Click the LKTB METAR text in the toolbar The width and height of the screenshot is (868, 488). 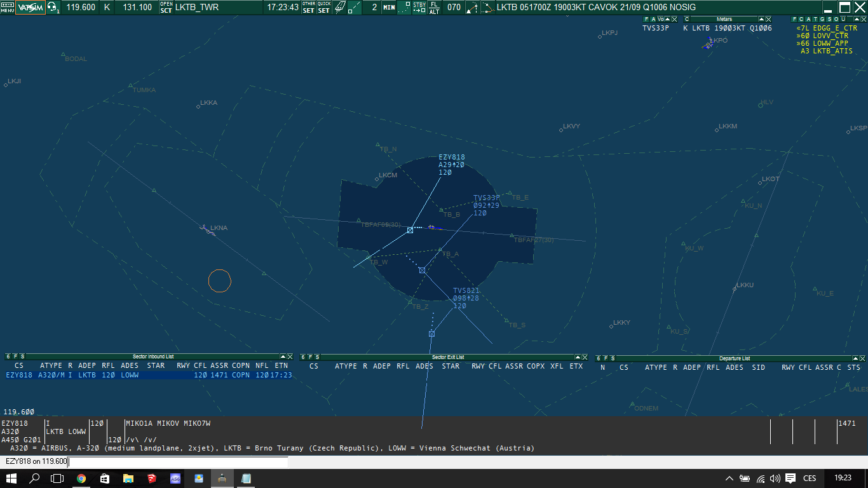596,8
